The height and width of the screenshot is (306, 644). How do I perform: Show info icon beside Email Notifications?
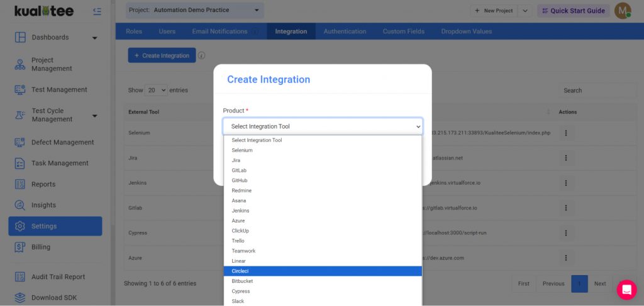(x=255, y=31)
